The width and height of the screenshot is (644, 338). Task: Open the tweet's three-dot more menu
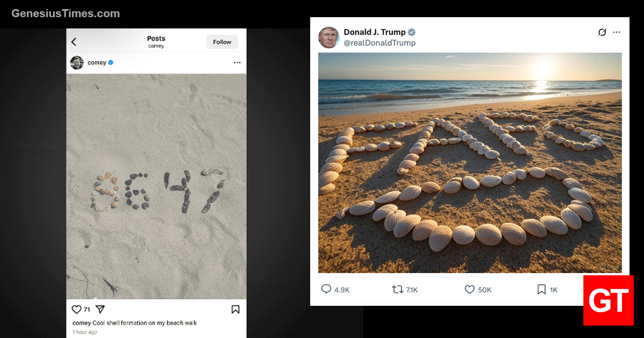point(617,32)
